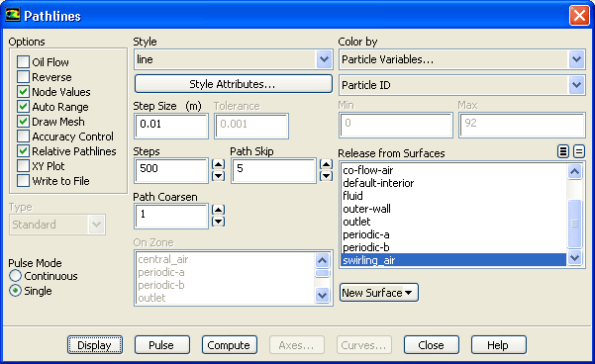The height and width of the screenshot is (364, 595).
Task: Decrease Path Skip with down arrow
Action: (x=326, y=176)
